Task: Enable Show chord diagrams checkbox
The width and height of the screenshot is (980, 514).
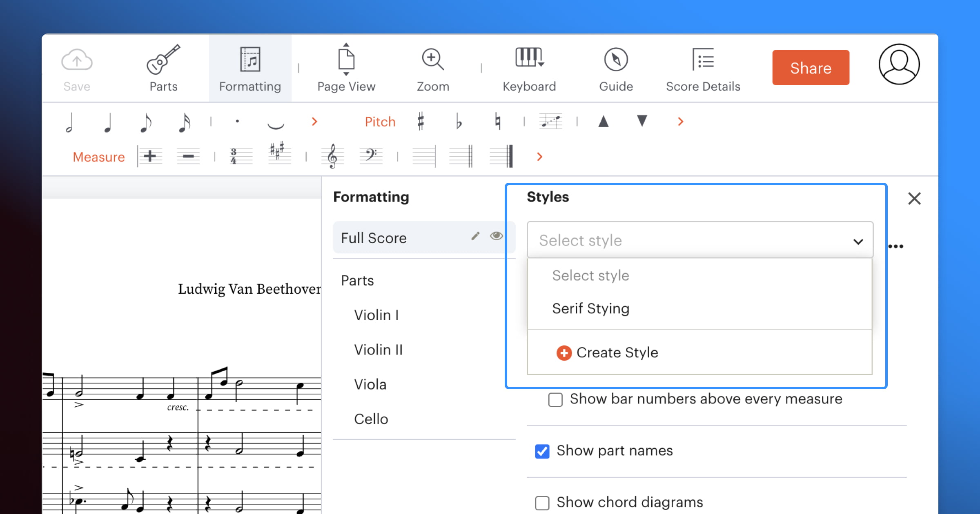Action: pyautogui.click(x=542, y=503)
